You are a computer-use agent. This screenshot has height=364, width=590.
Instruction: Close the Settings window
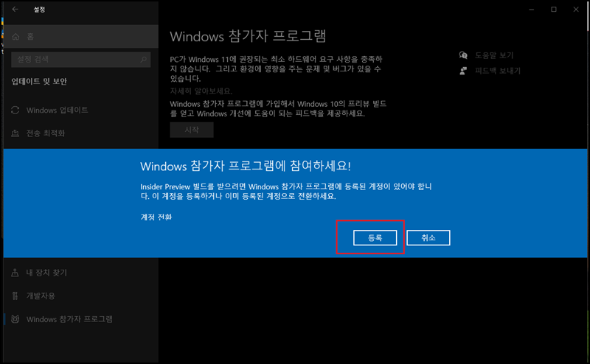pos(576,10)
